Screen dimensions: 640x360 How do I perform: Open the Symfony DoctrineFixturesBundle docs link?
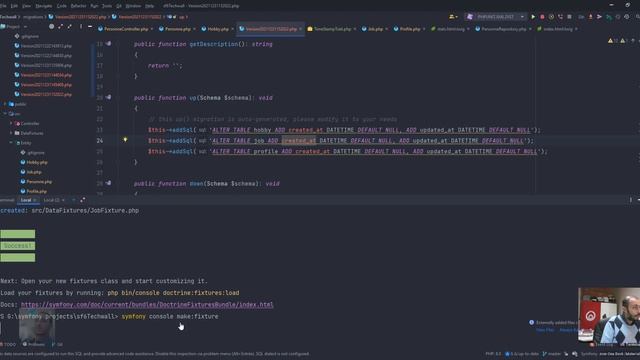147,304
